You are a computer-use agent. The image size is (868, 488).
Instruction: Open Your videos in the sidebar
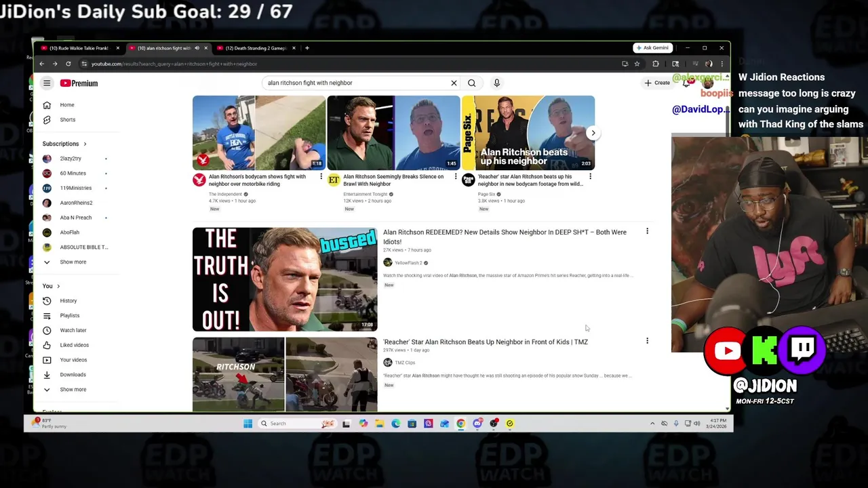pos(75,360)
